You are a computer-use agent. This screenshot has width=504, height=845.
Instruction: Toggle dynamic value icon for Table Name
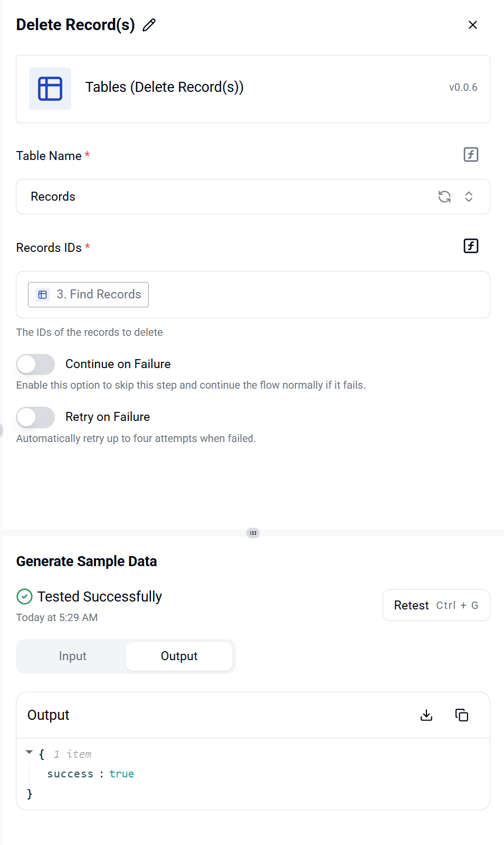471,155
